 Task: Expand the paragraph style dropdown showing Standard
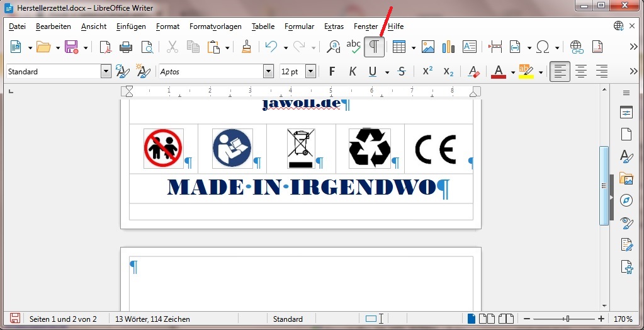tap(106, 72)
